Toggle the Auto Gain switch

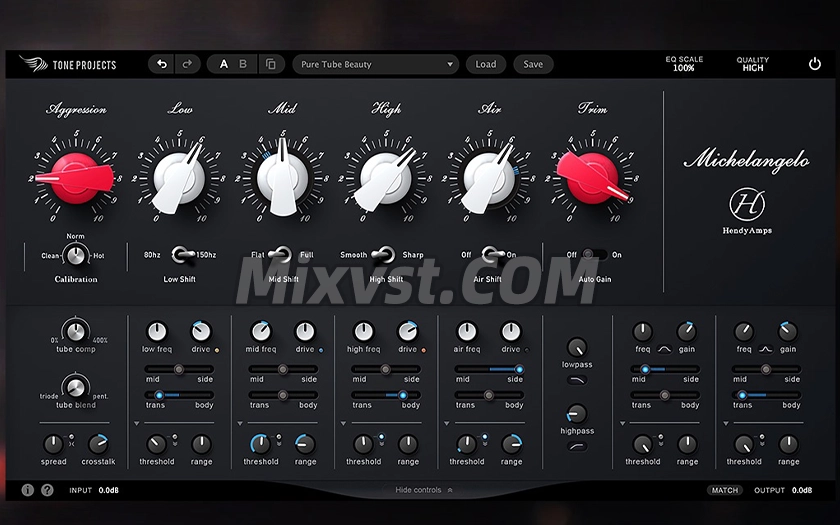tap(594, 255)
